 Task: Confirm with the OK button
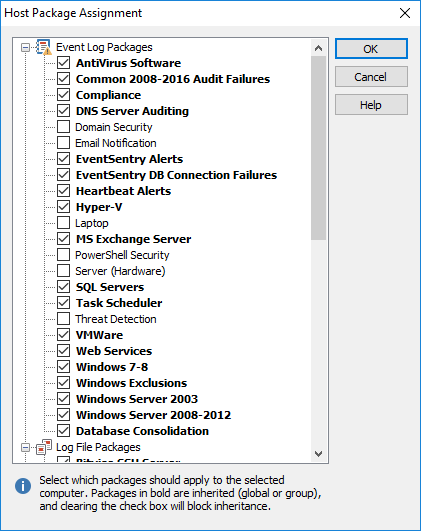pos(371,49)
